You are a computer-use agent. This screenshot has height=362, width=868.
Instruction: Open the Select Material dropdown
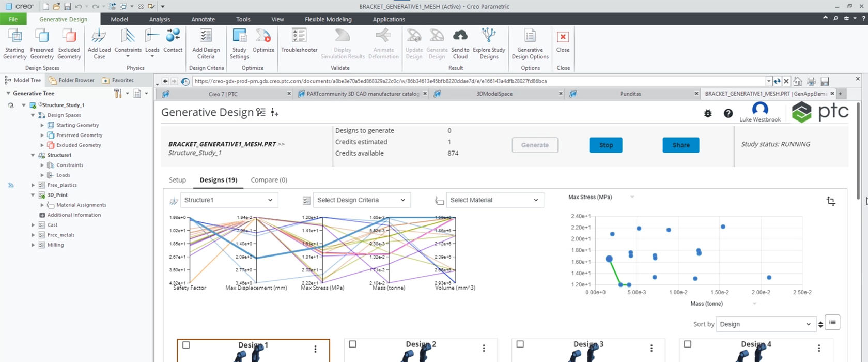[494, 200]
